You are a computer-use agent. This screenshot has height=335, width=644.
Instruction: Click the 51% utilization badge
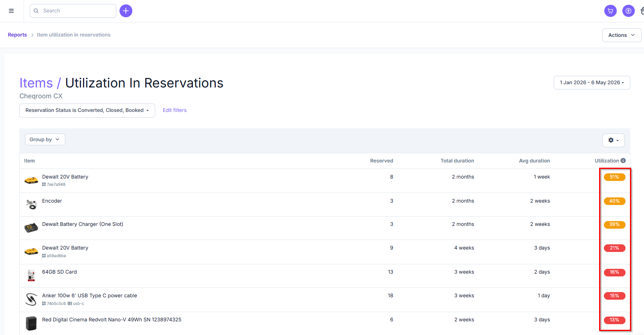click(x=614, y=177)
